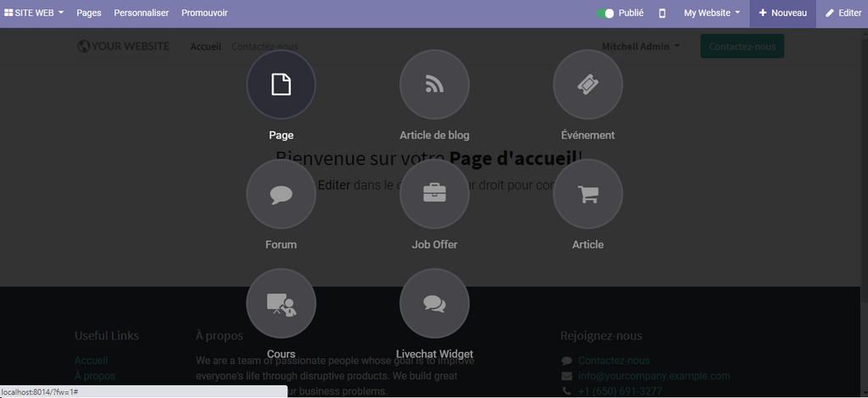868x398 pixels.
Task: Select the Page icon to create new page
Action: tap(281, 85)
